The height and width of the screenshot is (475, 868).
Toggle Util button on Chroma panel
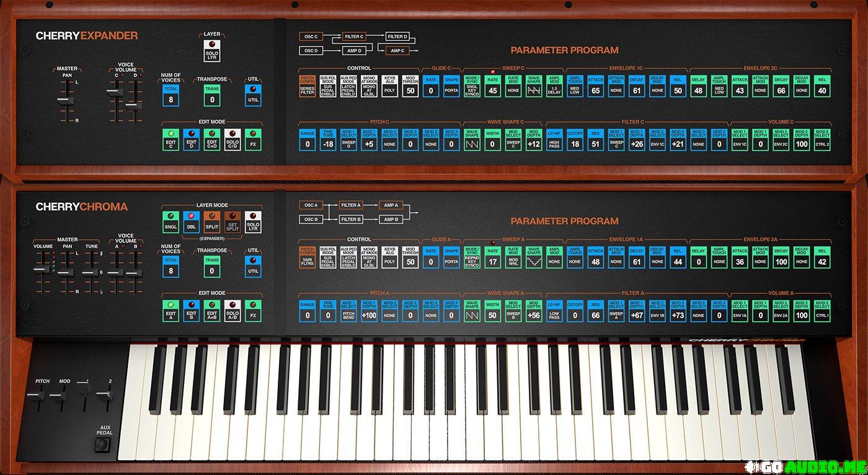pyautogui.click(x=253, y=266)
